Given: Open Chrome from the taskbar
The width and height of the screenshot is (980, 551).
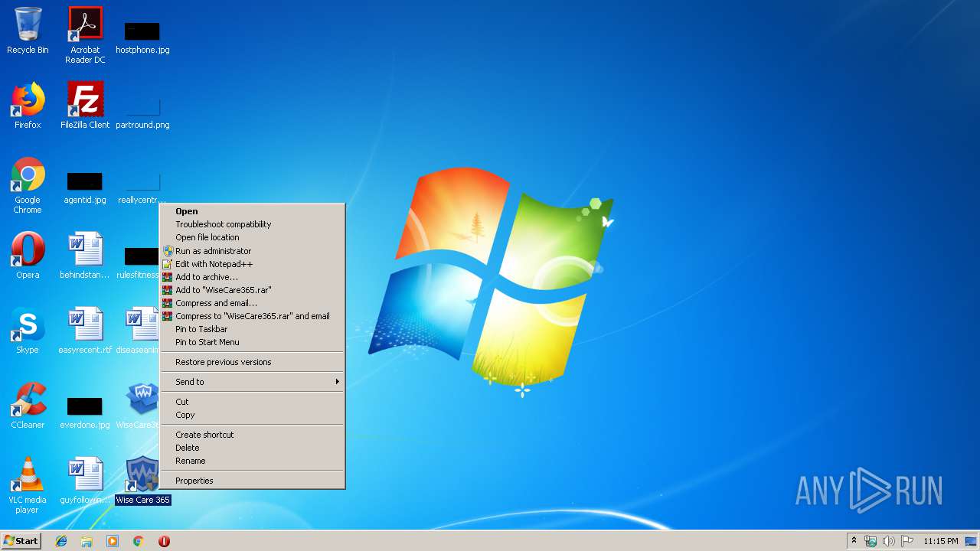Looking at the screenshot, I should click(139, 541).
